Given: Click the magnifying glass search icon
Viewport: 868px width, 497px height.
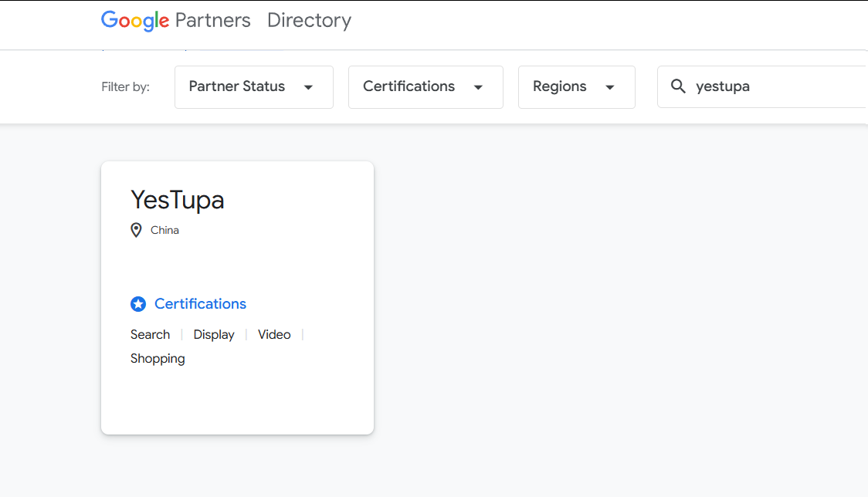Looking at the screenshot, I should click(x=678, y=86).
